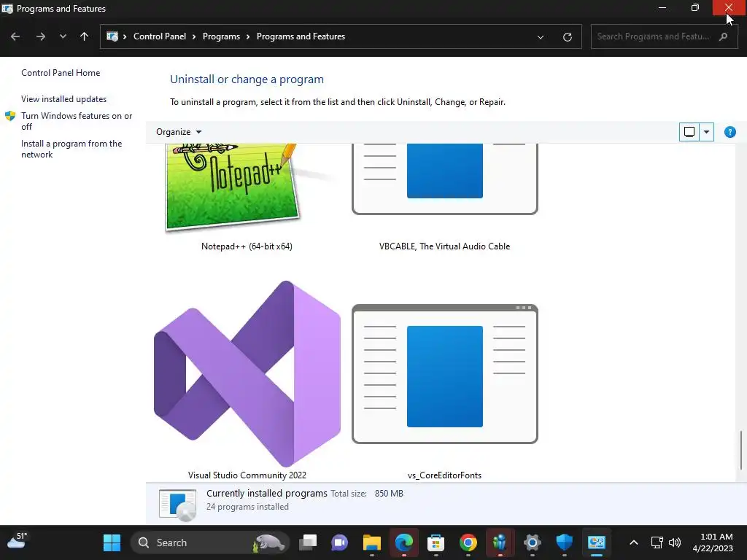Viewport: 747px width, 560px height.
Task: Go up one level with up arrow
Action: tap(85, 36)
